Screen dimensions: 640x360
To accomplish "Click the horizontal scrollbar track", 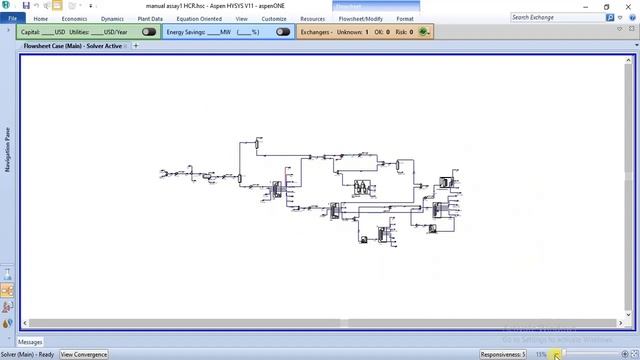I will pos(322,323).
